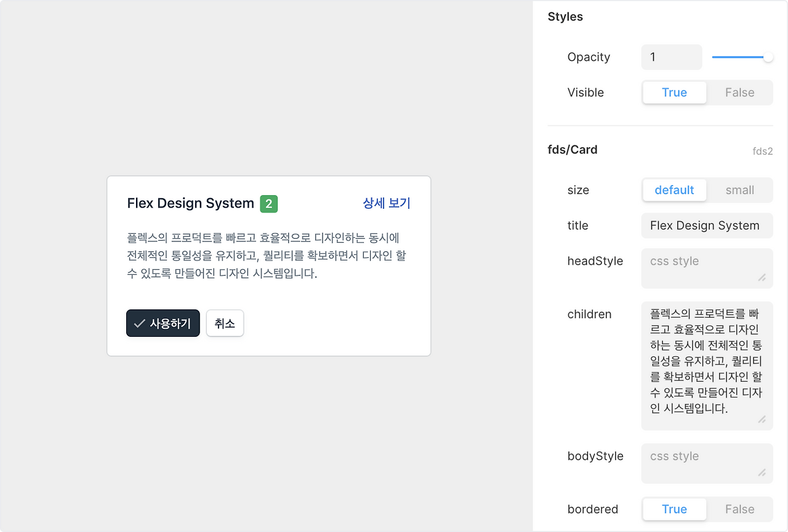
Task: Click the Visible property label
Action: 585,93
